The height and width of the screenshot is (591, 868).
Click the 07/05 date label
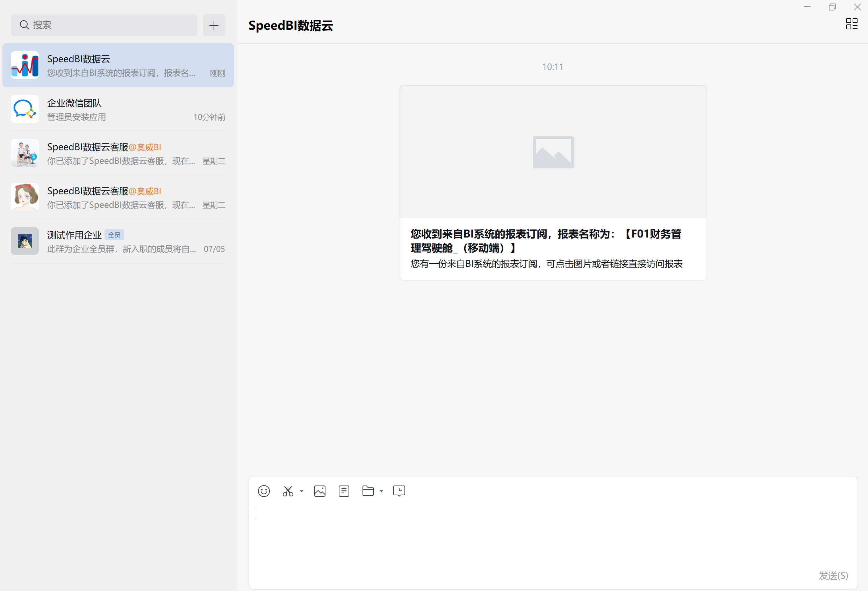click(x=214, y=249)
